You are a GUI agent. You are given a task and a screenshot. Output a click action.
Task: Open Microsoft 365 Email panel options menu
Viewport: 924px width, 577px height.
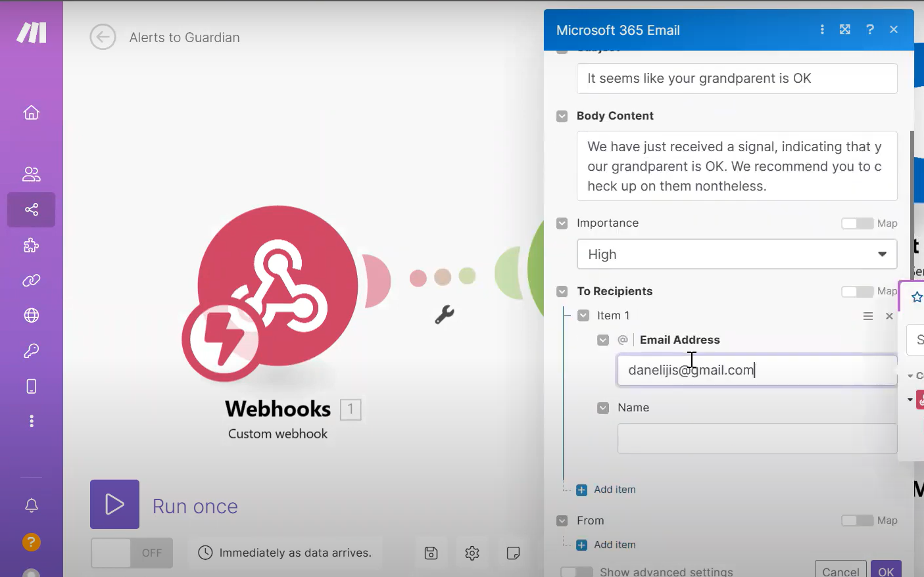822,30
